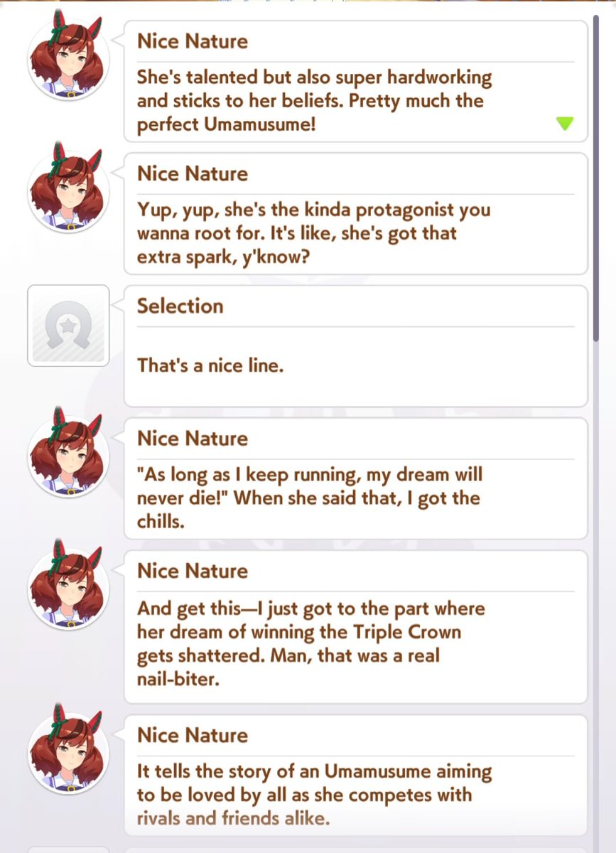616x853 pixels.
Task: Click the green triangle arrow in first message
Action: click(x=564, y=124)
